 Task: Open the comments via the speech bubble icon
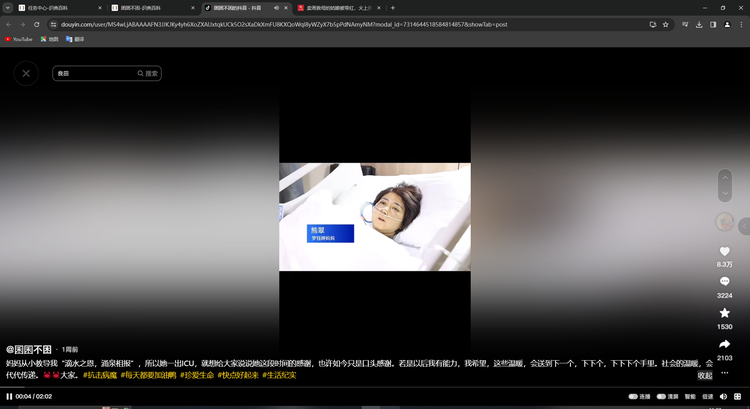coord(725,282)
